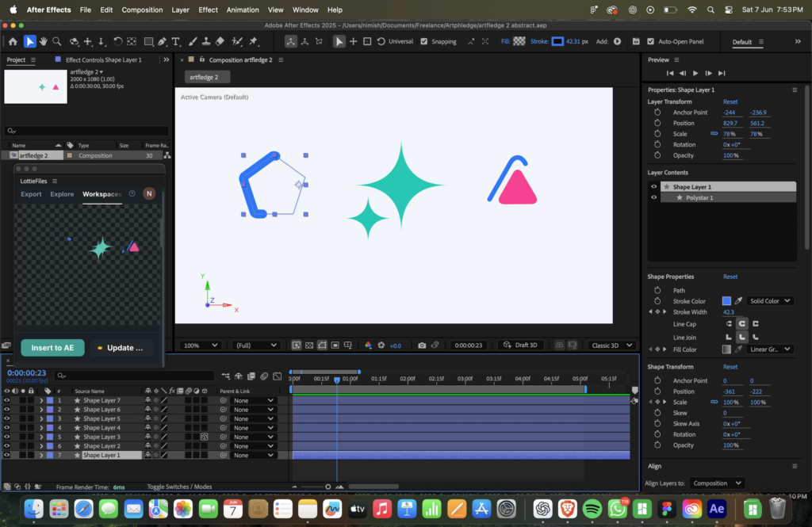Hide Shape Layer 7 with eye icon

(7, 401)
